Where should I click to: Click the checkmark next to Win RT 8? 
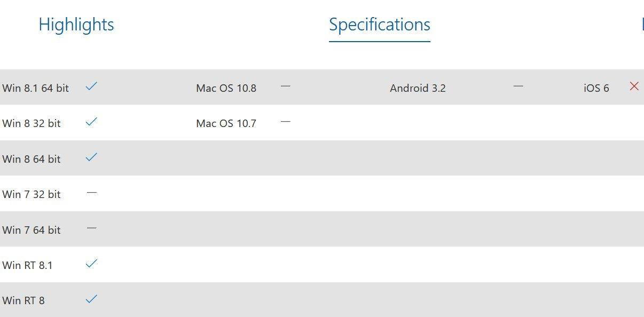(91, 299)
